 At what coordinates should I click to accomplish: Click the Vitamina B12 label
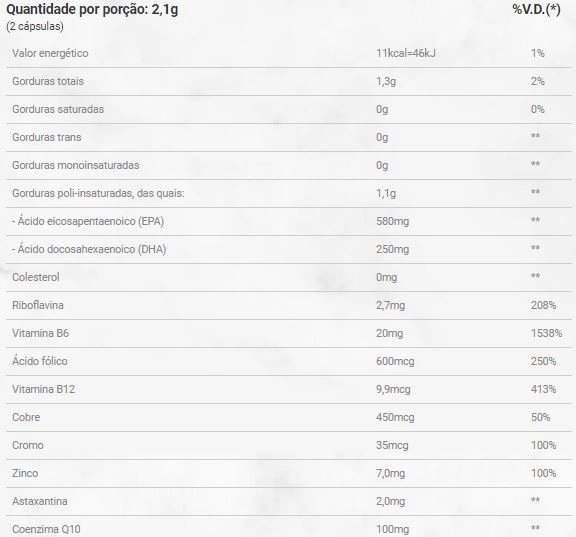point(43,389)
